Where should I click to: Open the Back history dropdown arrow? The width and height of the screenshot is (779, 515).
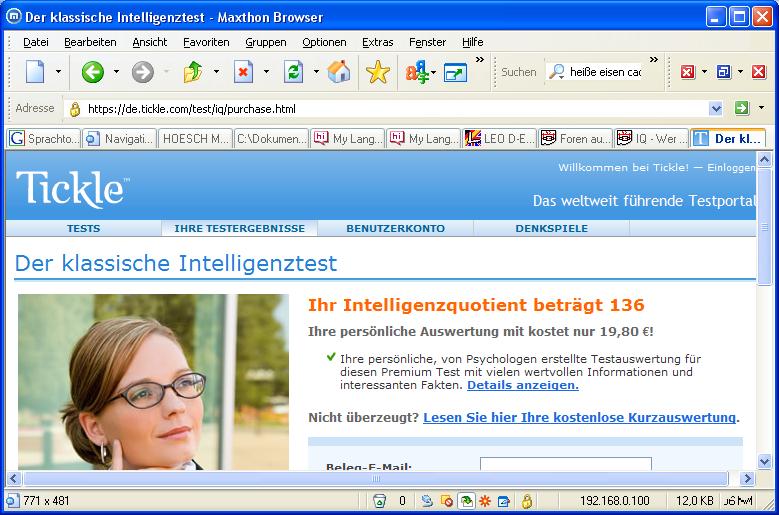point(116,72)
